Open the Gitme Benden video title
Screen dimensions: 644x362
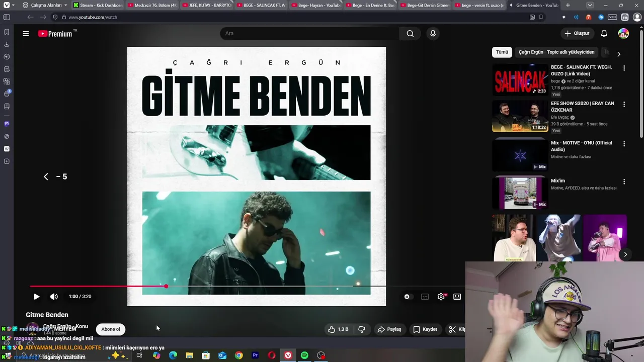pos(47,315)
